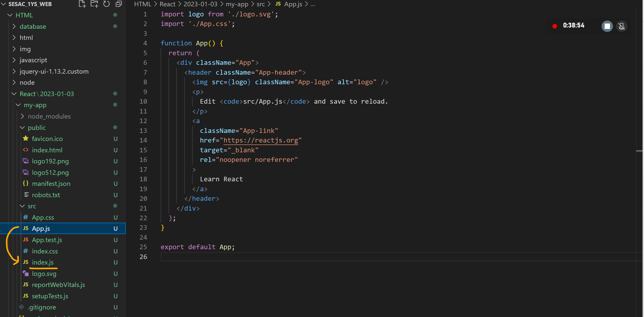Image resolution: width=644 pixels, height=317 pixels.
Task: Click the my-app breadcrumb segment
Action: tap(237, 4)
